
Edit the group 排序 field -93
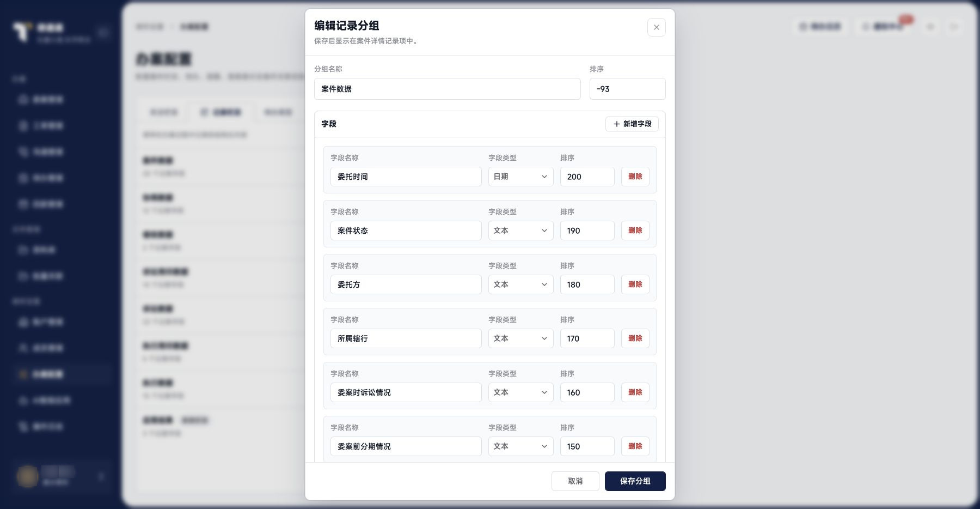tap(627, 89)
